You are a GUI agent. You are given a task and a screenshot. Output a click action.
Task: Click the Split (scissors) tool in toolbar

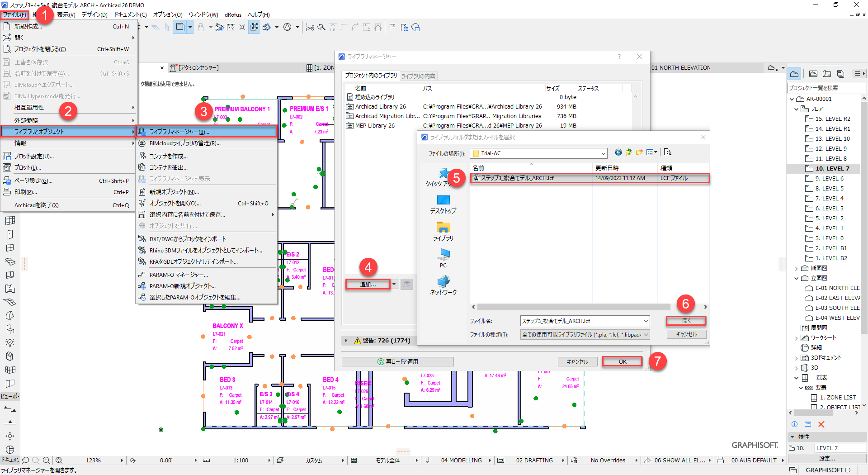310,28
